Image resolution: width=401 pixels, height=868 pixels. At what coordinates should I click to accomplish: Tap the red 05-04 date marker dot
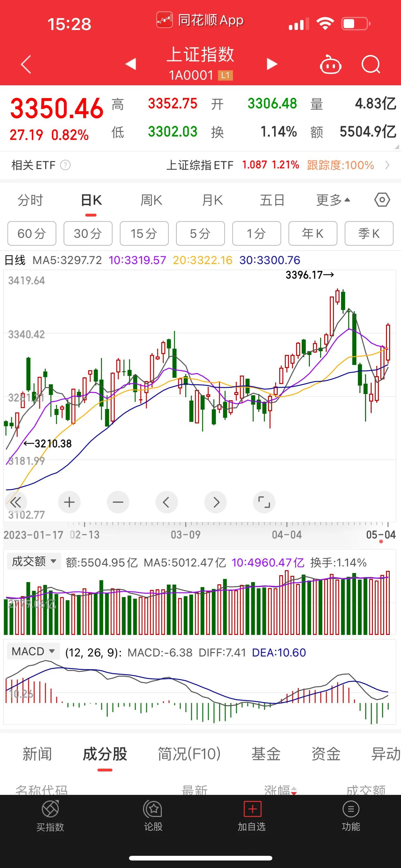(381, 541)
